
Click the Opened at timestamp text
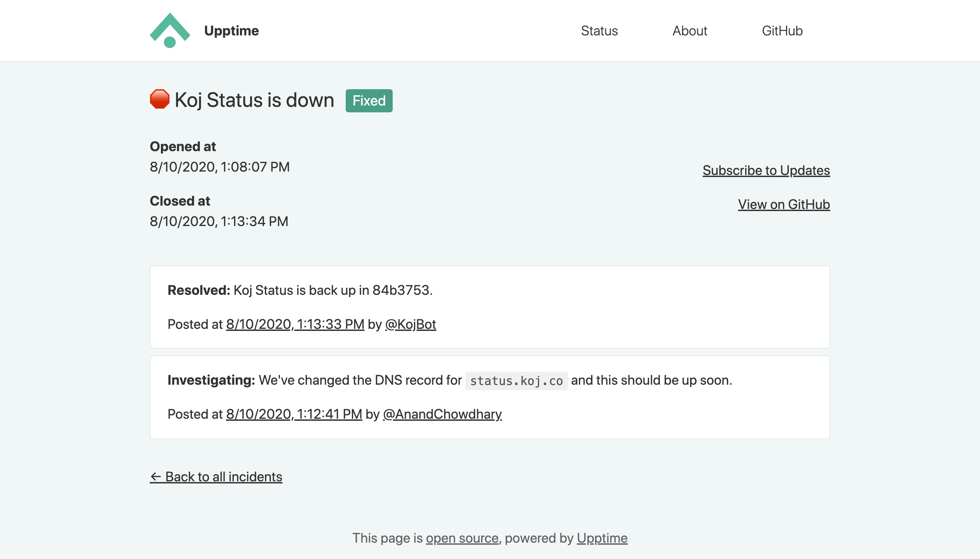(219, 166)
